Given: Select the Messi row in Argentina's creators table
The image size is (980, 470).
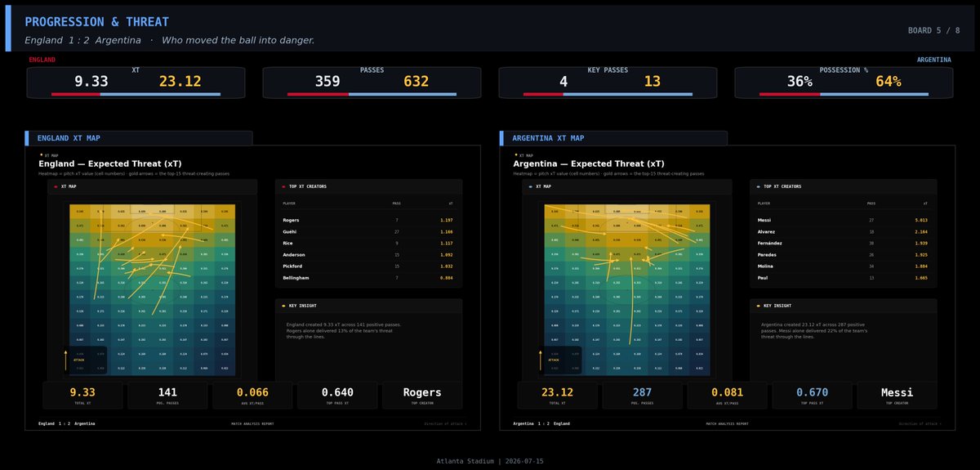Looking at the screenshot, I should coord(844,220).
